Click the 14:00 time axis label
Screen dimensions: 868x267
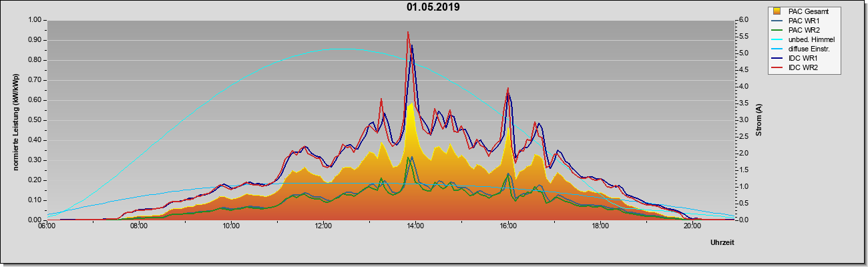tap(415, 226)
